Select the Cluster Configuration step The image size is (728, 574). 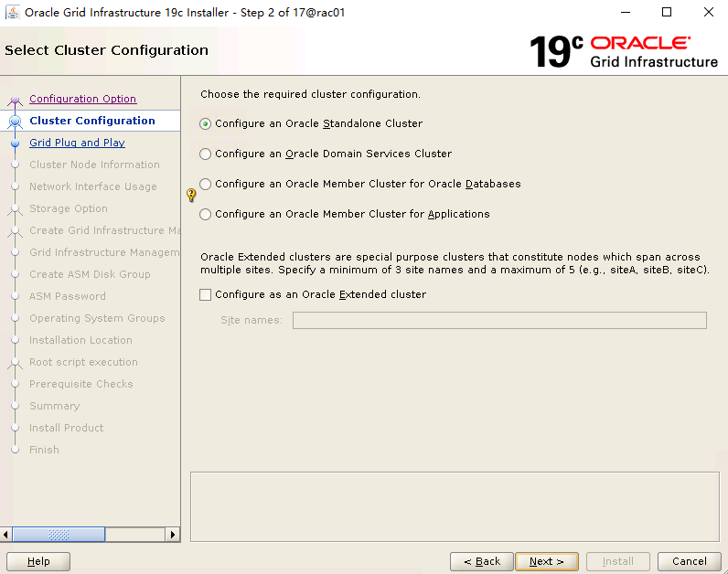click(x=92, y=121)
